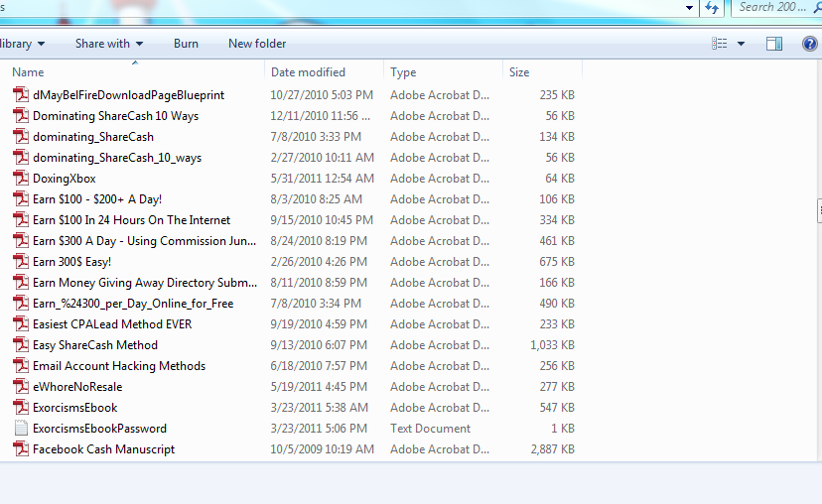This screenshot has height=504, width=822.
Task: Expand address bar history dropdown arrow
Action: pyautogui.click(x=689, y=8)
